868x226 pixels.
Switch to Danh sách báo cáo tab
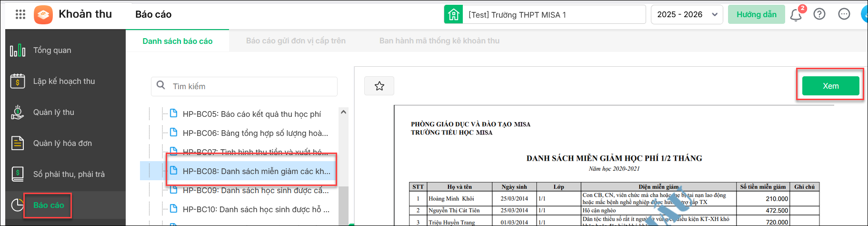coord(178,41)
